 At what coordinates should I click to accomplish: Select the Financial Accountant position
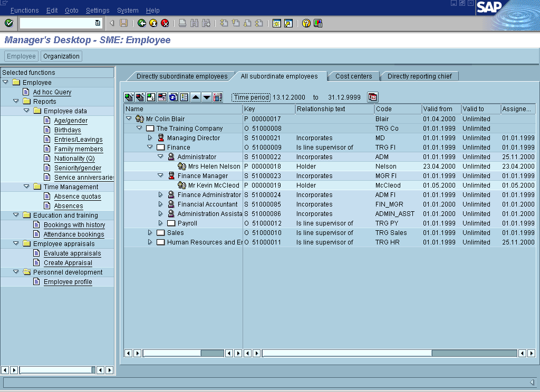coord(207,204)
